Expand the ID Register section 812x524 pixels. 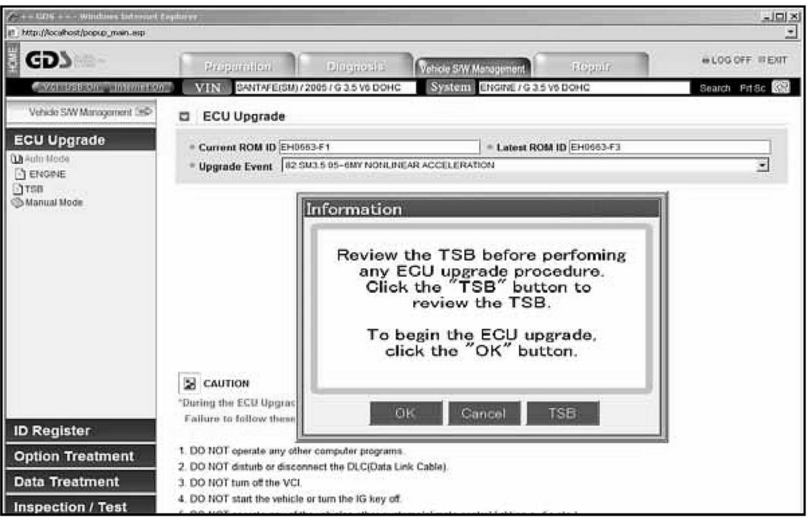81,431
